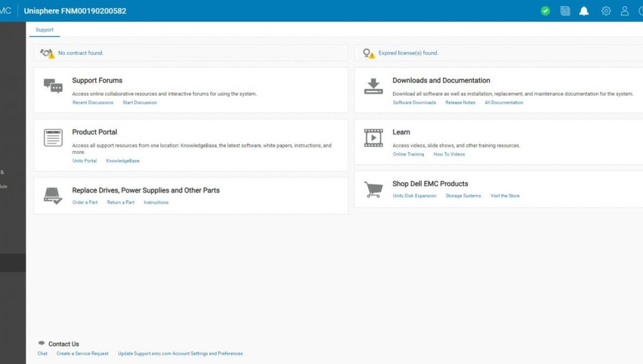Click the Learn heading
643x364 pixels.
tap(401, 132)
